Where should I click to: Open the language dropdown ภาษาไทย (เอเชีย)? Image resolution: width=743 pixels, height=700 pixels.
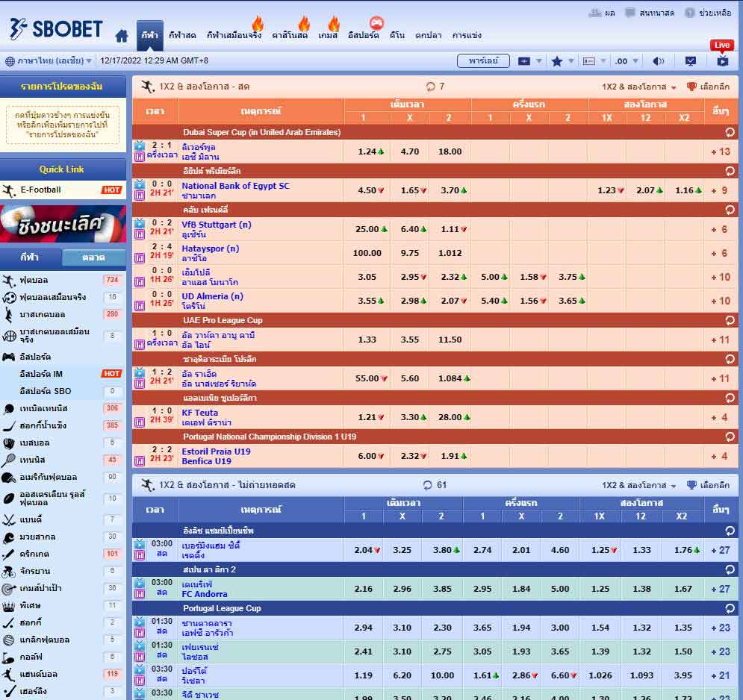pos(49,60)
